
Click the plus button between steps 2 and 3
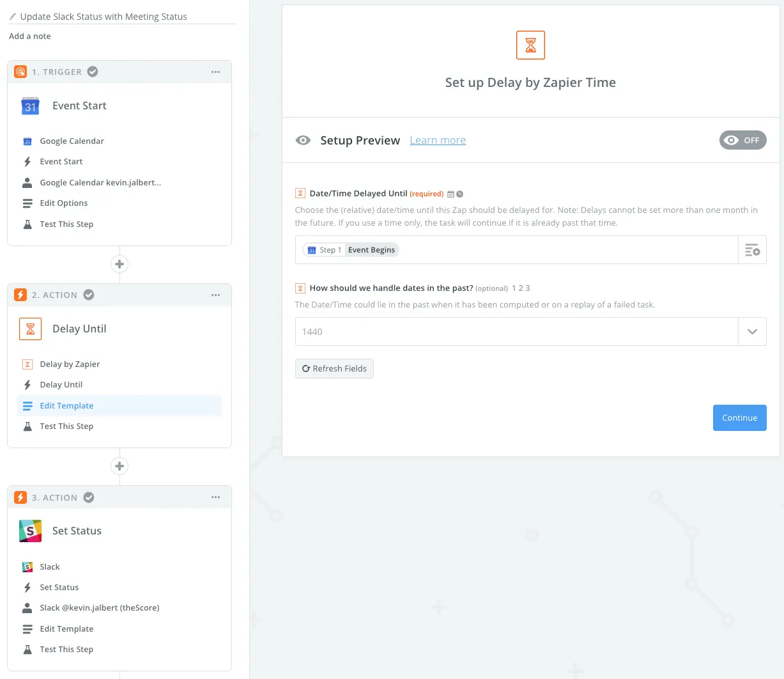[119, 466]
